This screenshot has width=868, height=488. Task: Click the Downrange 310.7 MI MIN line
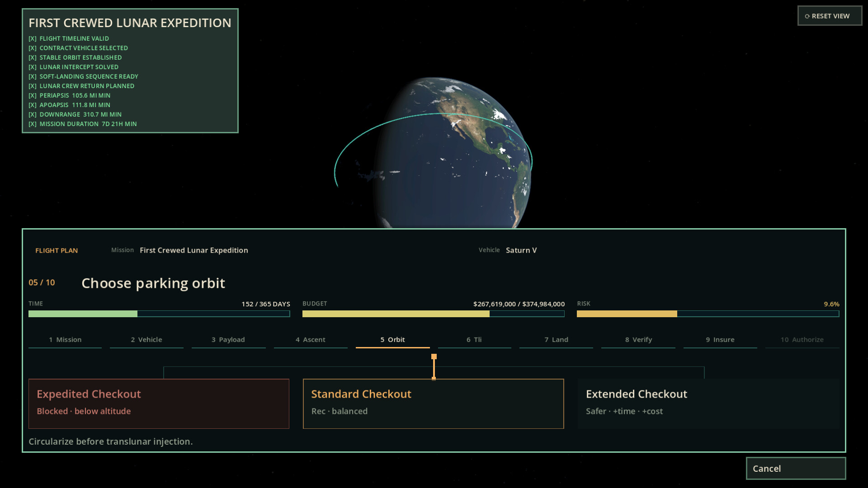75,115
